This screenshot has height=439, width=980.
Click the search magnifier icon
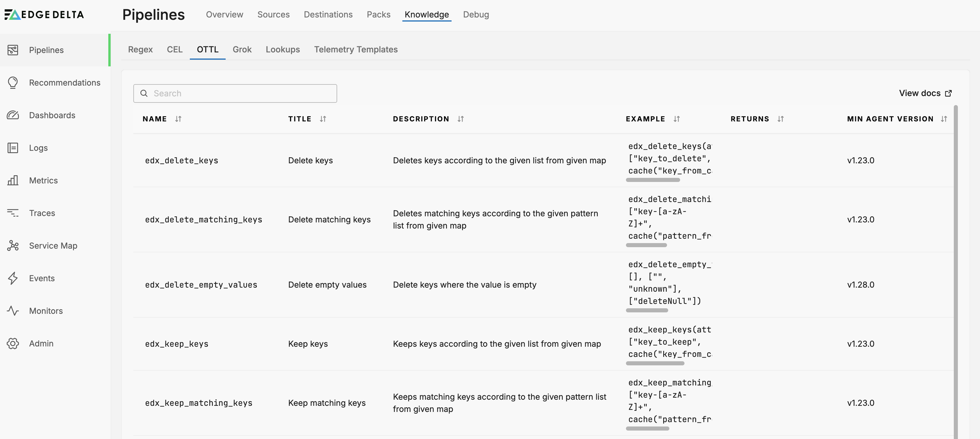tap(144, 93)
